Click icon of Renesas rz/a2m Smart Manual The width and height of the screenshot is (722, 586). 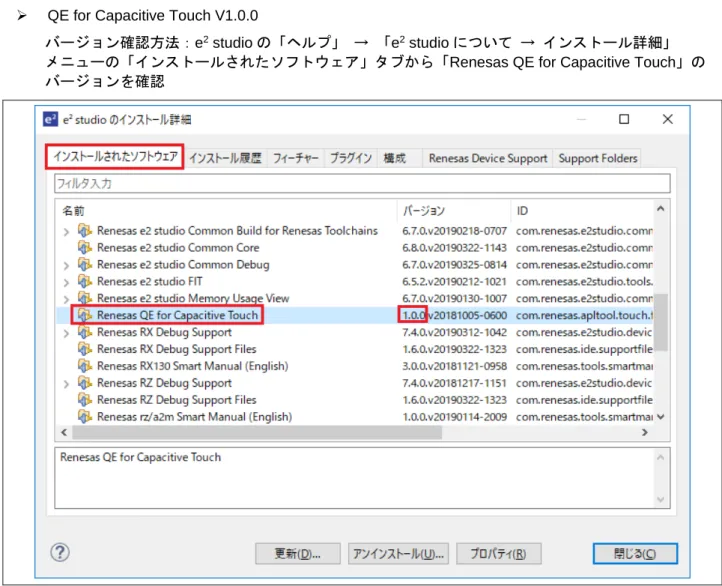coord(84,417)
